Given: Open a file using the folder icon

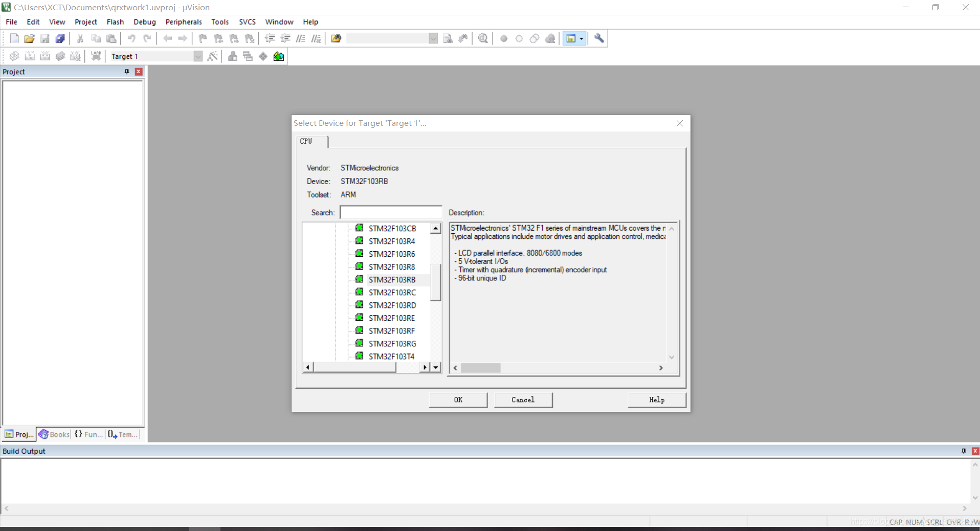Looking at the screenshot, I should click(x=30, y=38).
